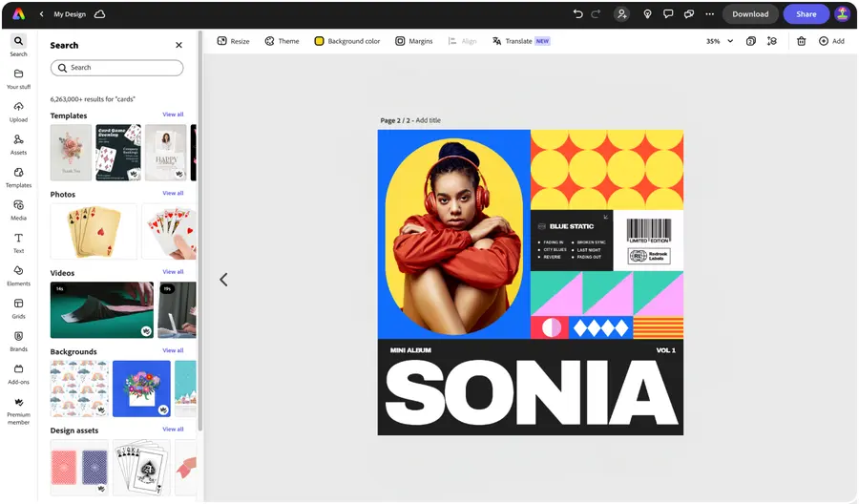
Task: Add a new page with Add button
Action: pyautogui.click(x=831, y=41)
